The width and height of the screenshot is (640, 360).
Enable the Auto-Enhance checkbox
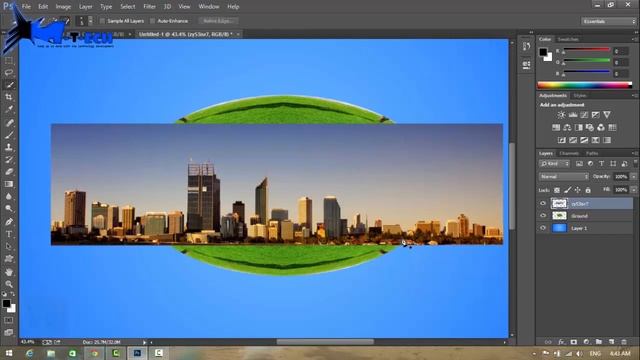(152, 21)
